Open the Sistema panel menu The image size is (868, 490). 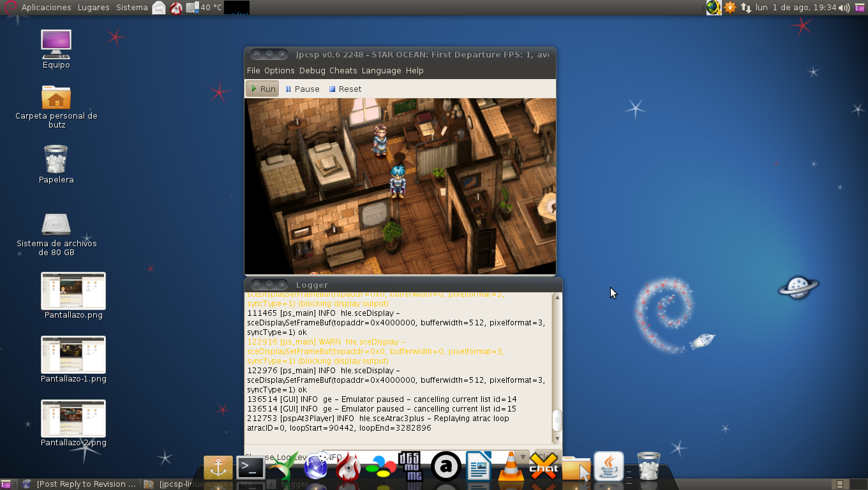coord(132,8)
